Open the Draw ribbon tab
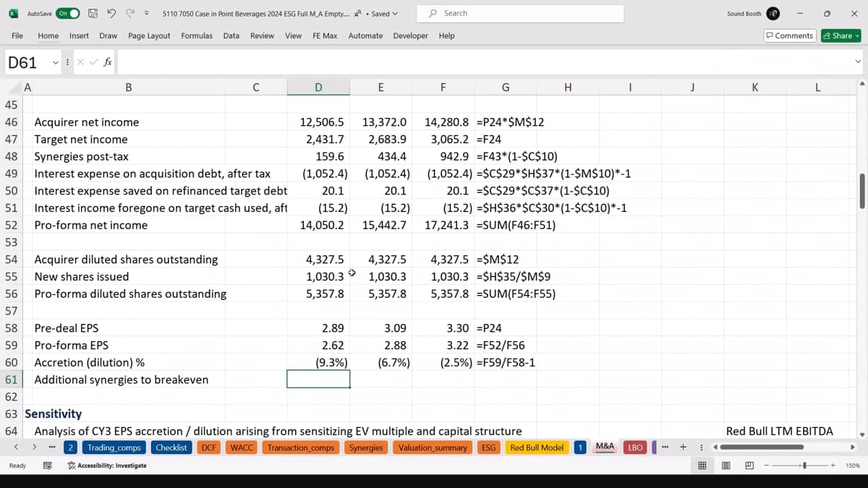 point(109,35)
